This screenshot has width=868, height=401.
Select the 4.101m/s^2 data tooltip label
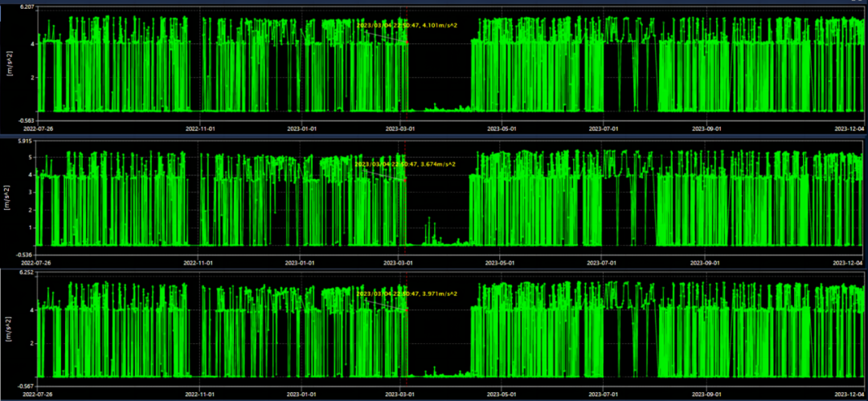(x=406, y=25)
